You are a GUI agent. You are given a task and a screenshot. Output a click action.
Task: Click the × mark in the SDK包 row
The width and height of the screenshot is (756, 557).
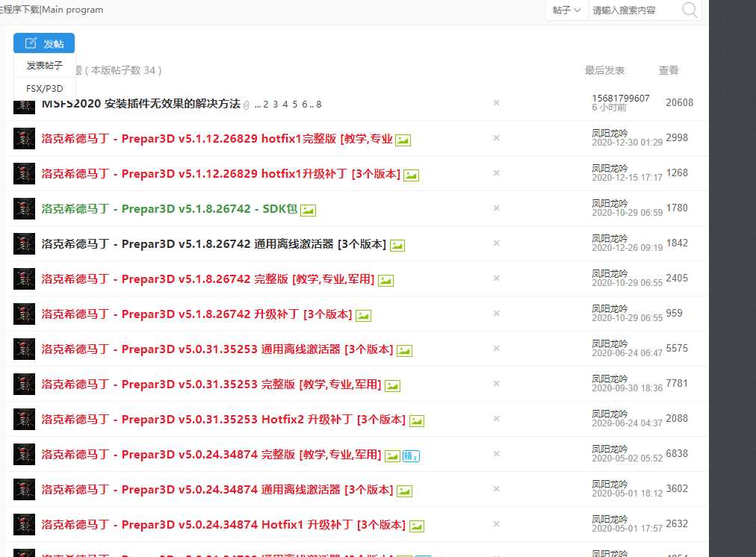(496, 208)
